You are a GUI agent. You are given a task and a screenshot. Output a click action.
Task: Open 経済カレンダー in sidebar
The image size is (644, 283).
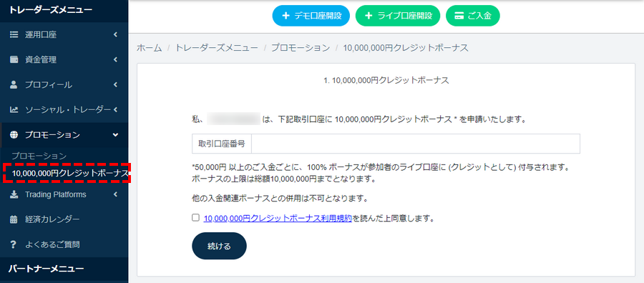64,220
